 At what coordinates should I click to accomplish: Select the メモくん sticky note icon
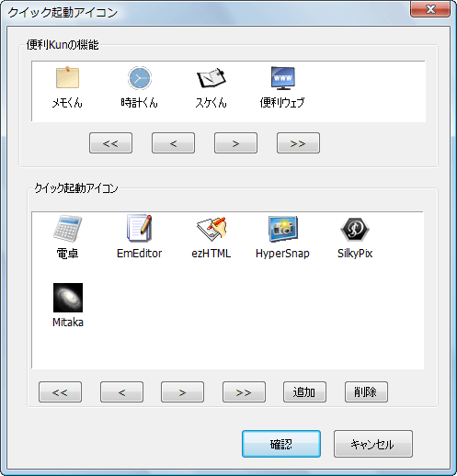click(x=68, y=77)
